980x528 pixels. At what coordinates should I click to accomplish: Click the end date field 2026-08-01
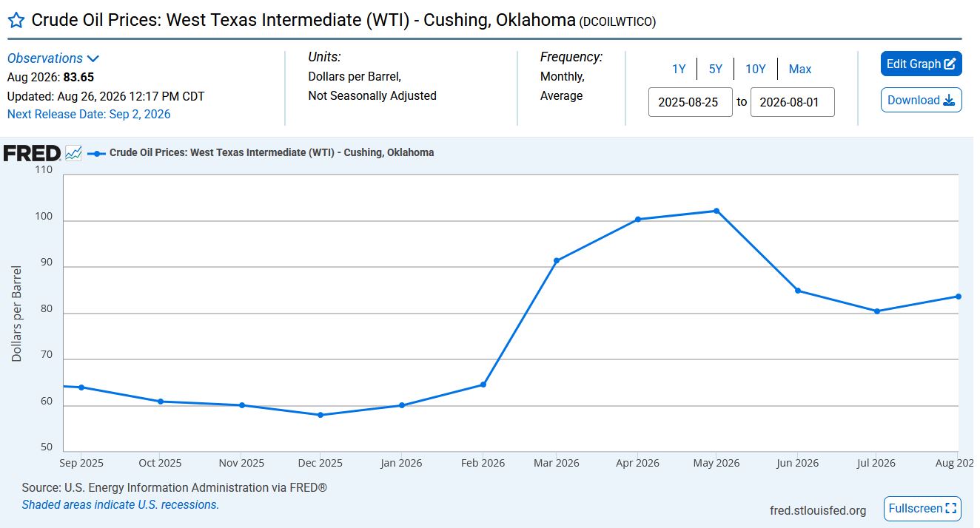pyautogui.click(x=793, y=102)
